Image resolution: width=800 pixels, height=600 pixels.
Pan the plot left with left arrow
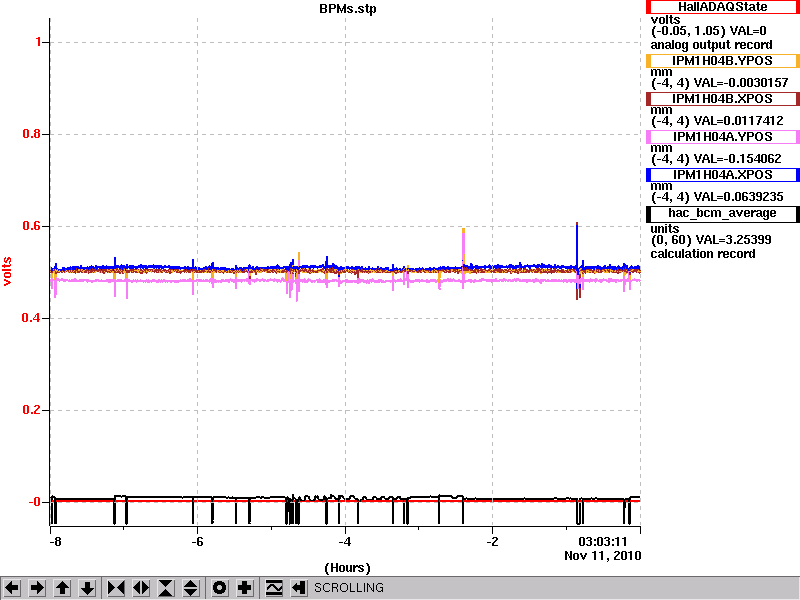point(12,588)
